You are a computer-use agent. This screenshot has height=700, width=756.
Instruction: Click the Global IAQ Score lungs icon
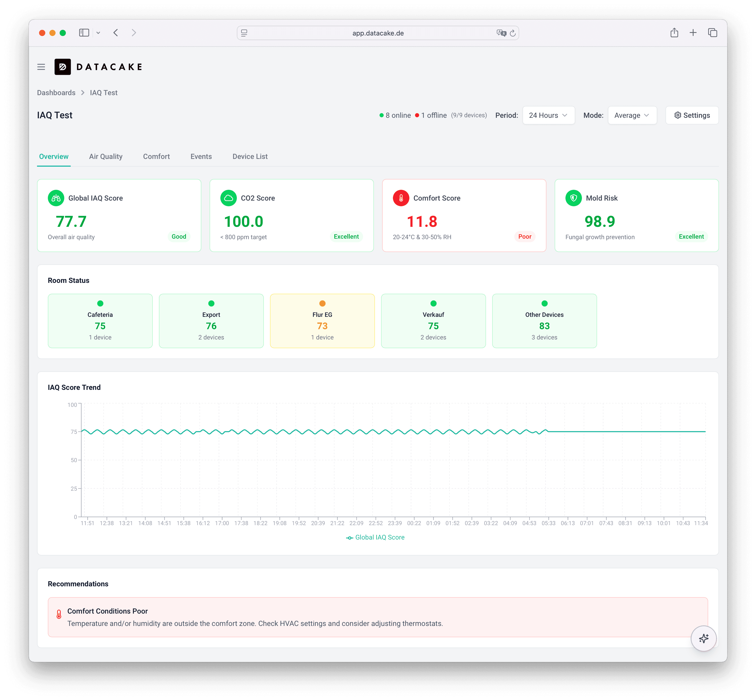56,198
